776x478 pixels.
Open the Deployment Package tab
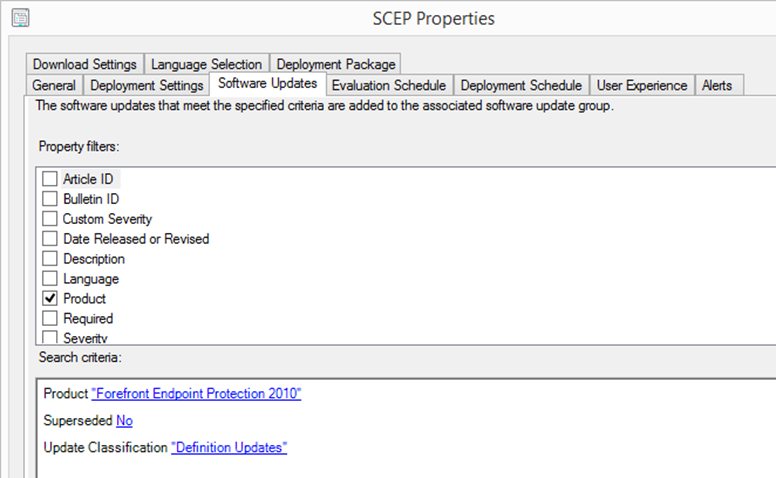click(336, 64)
